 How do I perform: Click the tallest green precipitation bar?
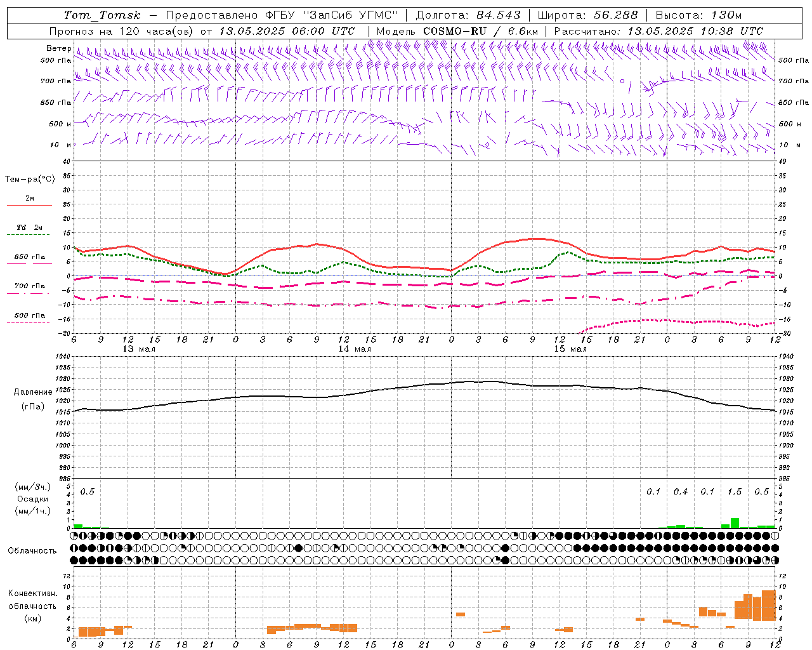pyautogui.click(x=735, y=523)
